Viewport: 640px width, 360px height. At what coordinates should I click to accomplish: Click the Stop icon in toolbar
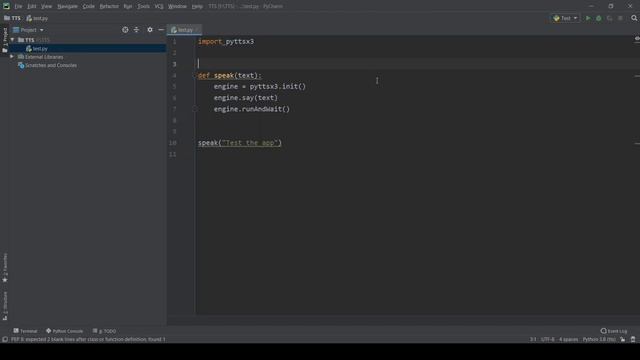(620, 18)
